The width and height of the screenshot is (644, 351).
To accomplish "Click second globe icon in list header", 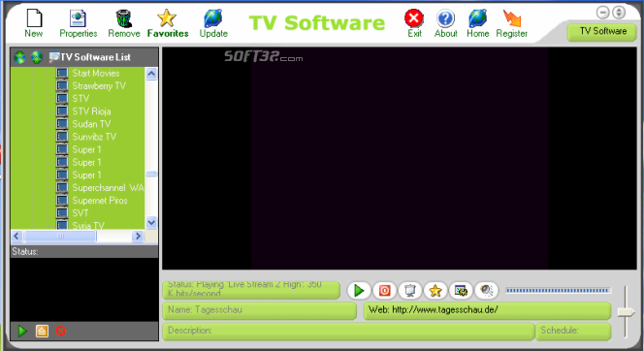I will [37, 57].
